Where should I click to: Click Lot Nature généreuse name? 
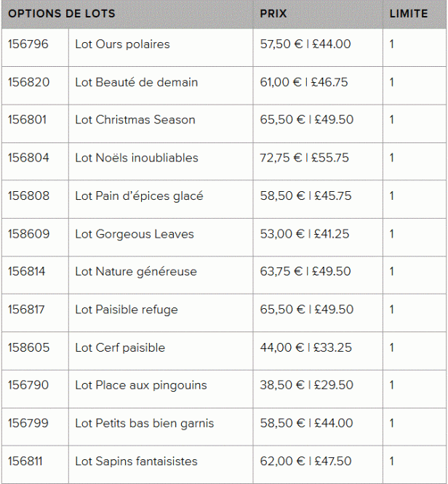coord(135,272)
